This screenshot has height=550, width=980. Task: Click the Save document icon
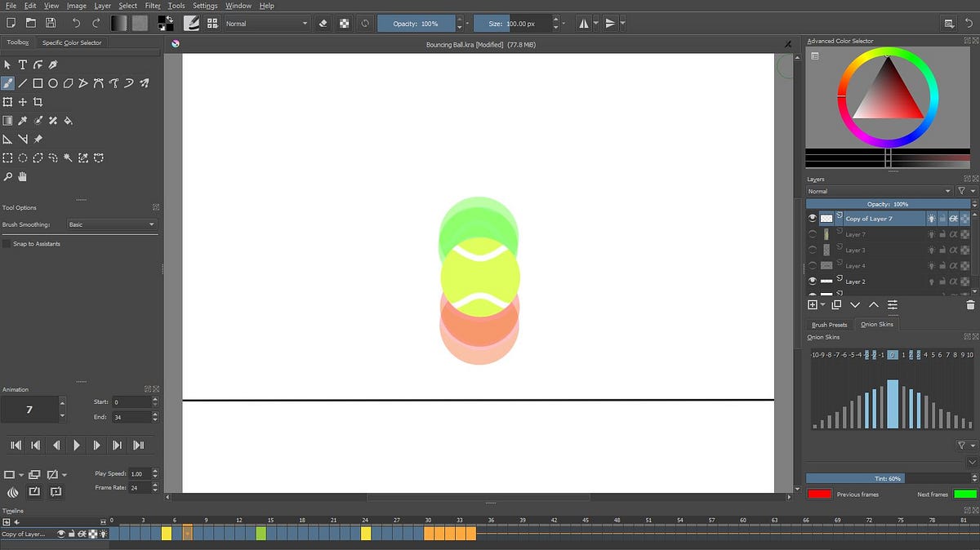pos(50,24)
